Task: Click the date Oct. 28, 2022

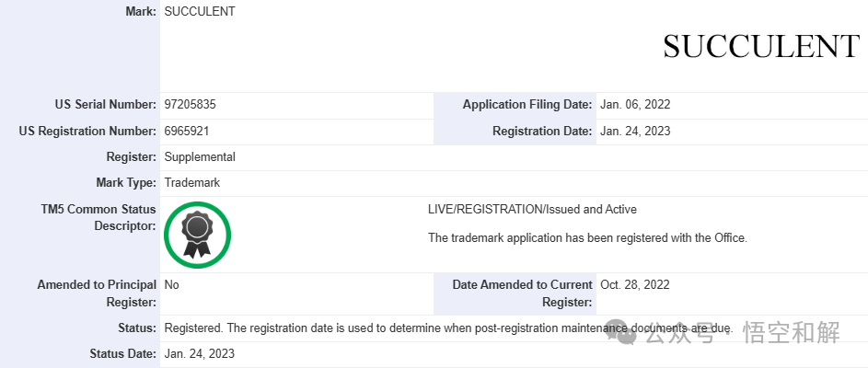Action: pos(635,285)
